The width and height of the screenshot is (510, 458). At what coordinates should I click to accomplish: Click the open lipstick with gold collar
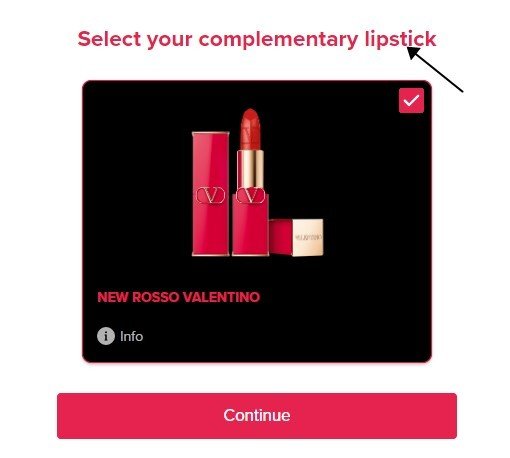click(x=250, y=182)
